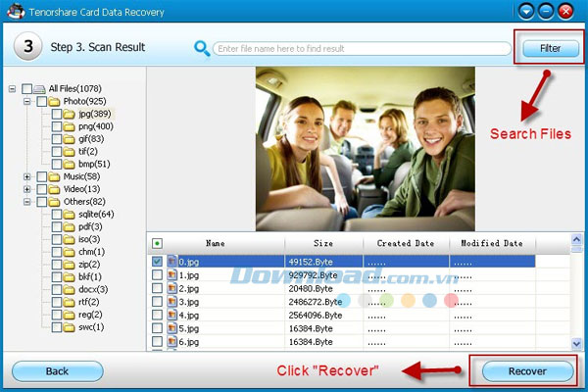
Task: Tick the Photo(925) category checkbox
Action: click(41, 101)
